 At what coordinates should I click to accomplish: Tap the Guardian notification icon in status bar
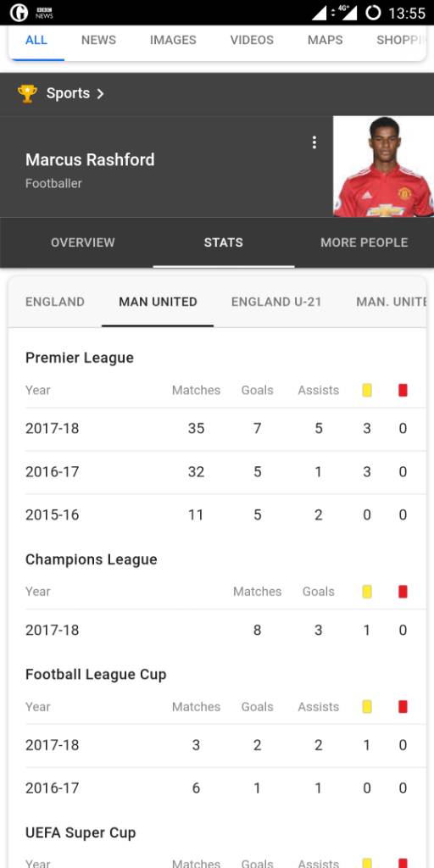[19, 12]
